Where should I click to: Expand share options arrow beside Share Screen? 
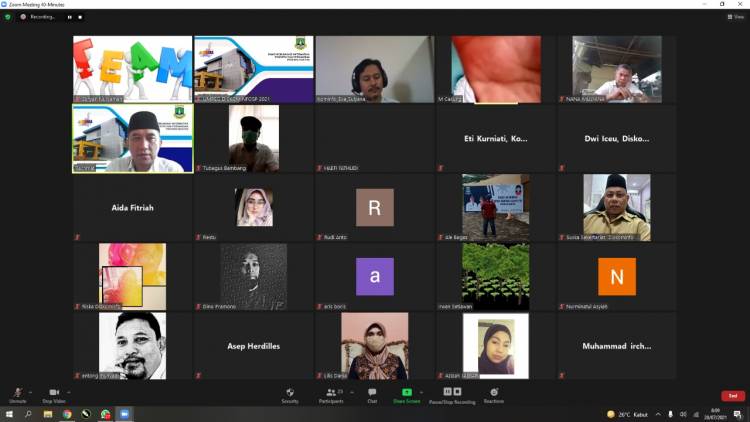click(x=421, y=392)
